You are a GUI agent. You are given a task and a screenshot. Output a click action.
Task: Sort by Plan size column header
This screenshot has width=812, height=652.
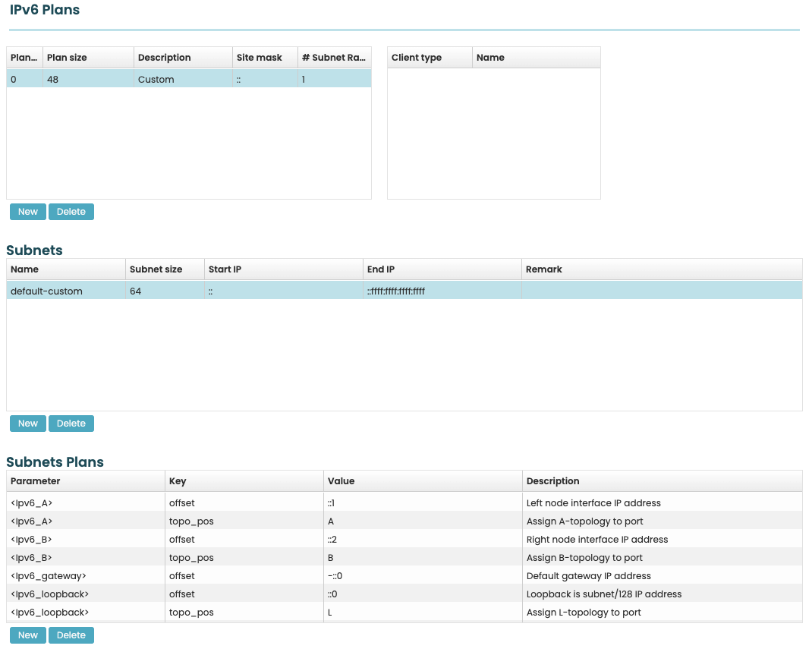click(x=88, y=58)
